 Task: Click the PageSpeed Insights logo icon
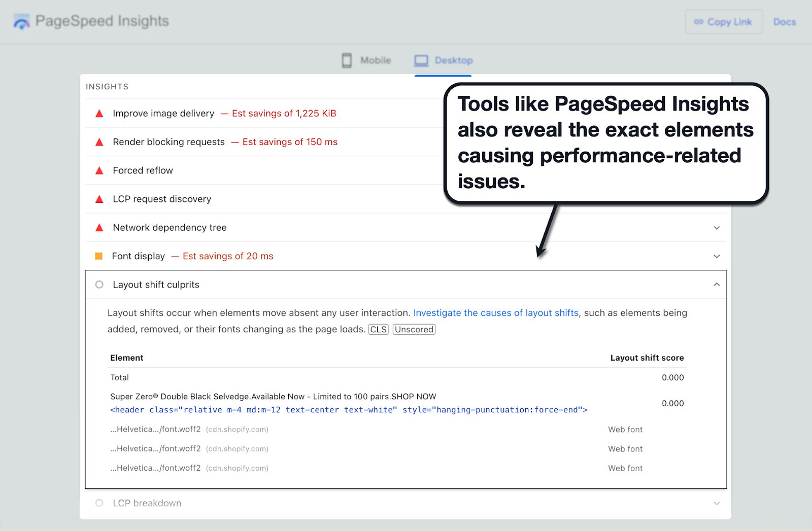pos(21,22)
